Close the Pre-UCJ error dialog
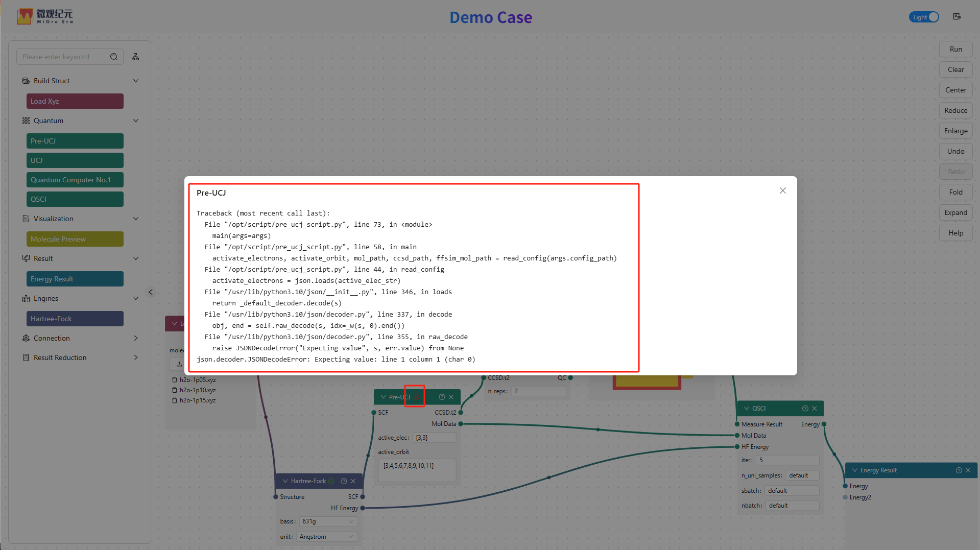The width and height of the screenshot is (980, 550). coord(782,190)
